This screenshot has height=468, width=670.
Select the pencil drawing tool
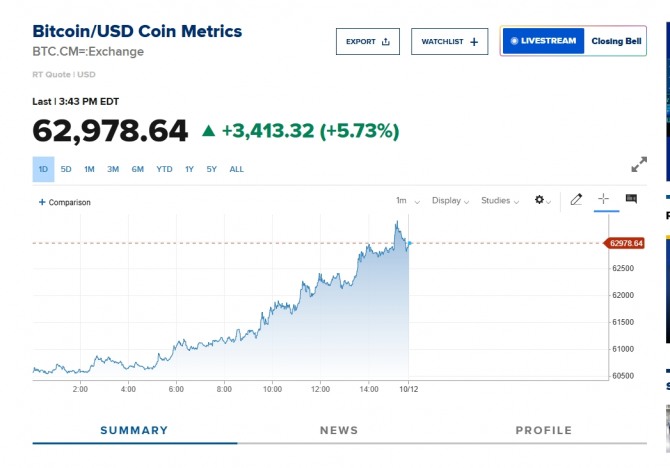tap(576, 200)
